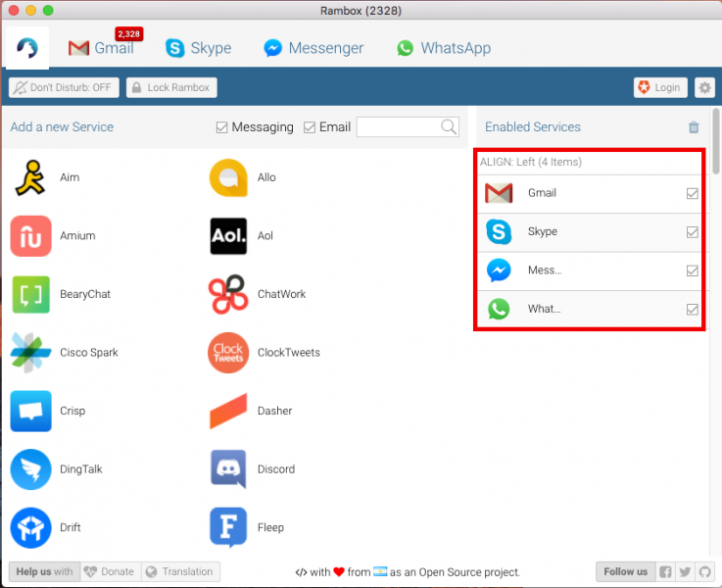Screen dimensions: 722x588
Task: Add the BearyChat service icon
Action: [x=30, y=295]
